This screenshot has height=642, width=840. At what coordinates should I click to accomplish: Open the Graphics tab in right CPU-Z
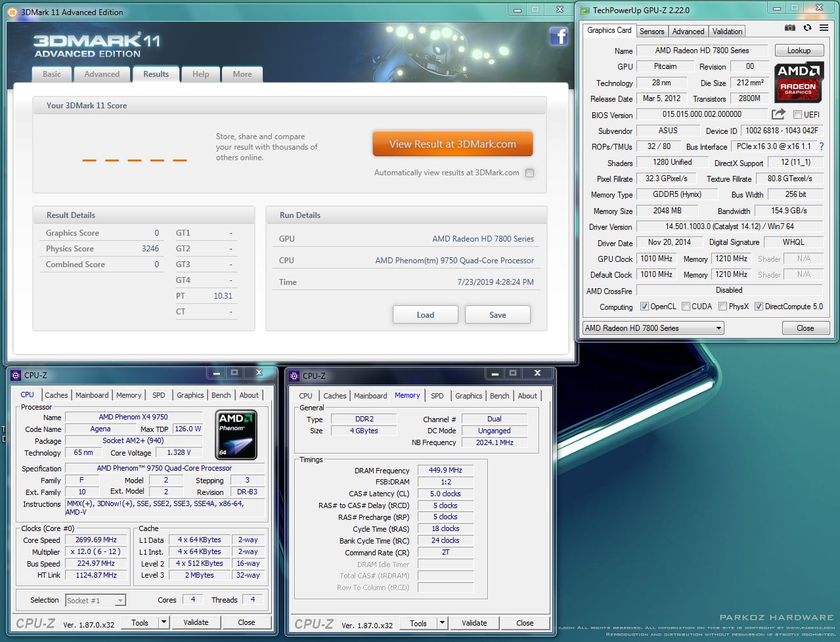[x=468, y=396]
